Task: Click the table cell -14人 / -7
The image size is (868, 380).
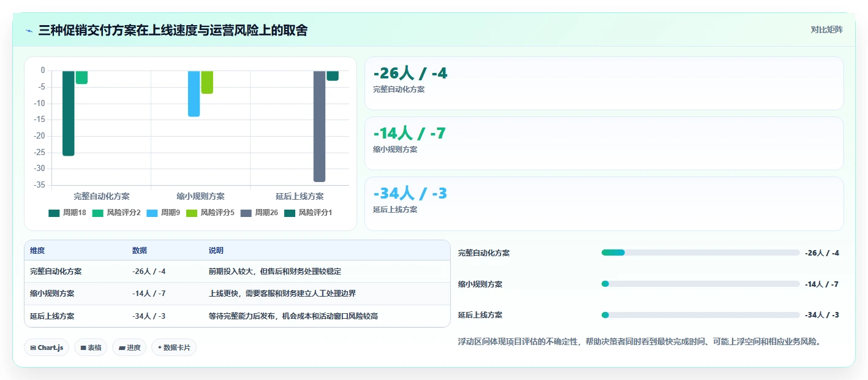Action: click(x=149, y=294)
